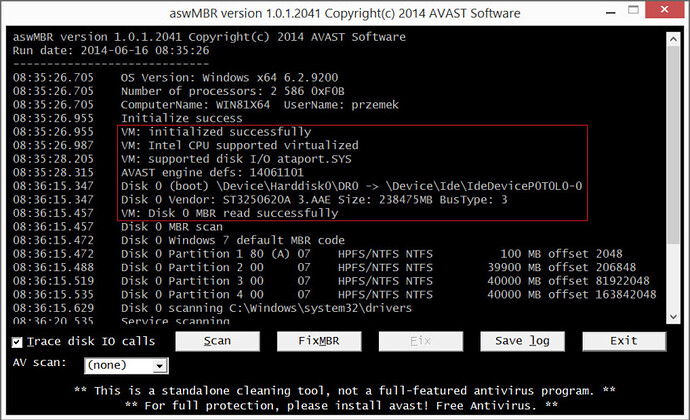Click the log scrollbar up arrow
The image size is (690, 420).
[670, 37]
